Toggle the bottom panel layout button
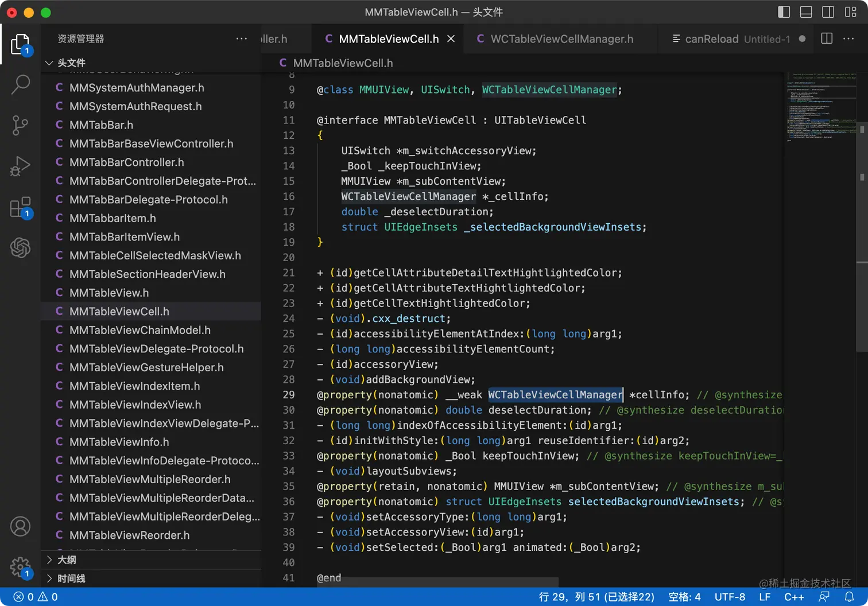The image size is (868, 606). point(806,12)
